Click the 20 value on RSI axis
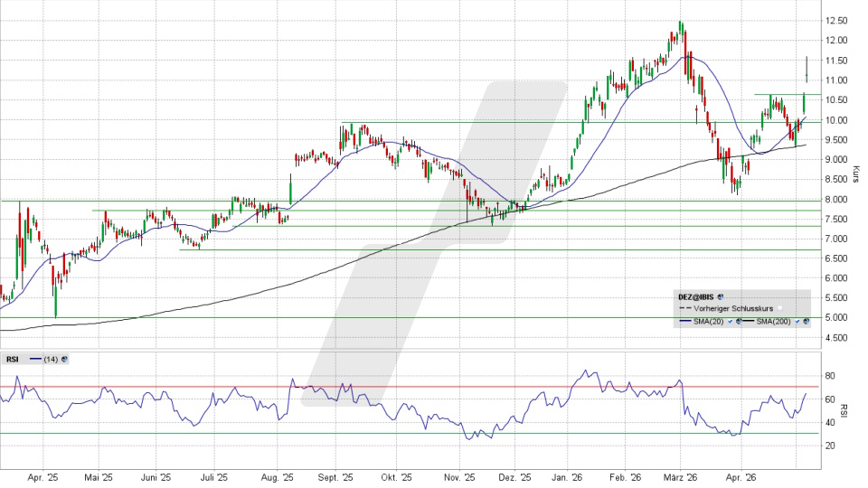 (830, 446)
